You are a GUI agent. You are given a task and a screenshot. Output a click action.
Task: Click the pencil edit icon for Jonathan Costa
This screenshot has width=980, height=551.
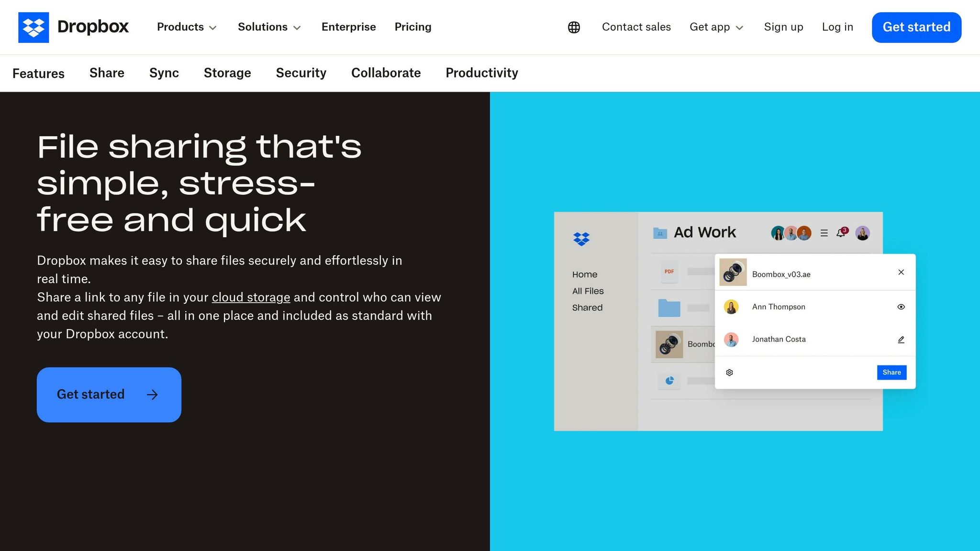[x=901, y=340]
